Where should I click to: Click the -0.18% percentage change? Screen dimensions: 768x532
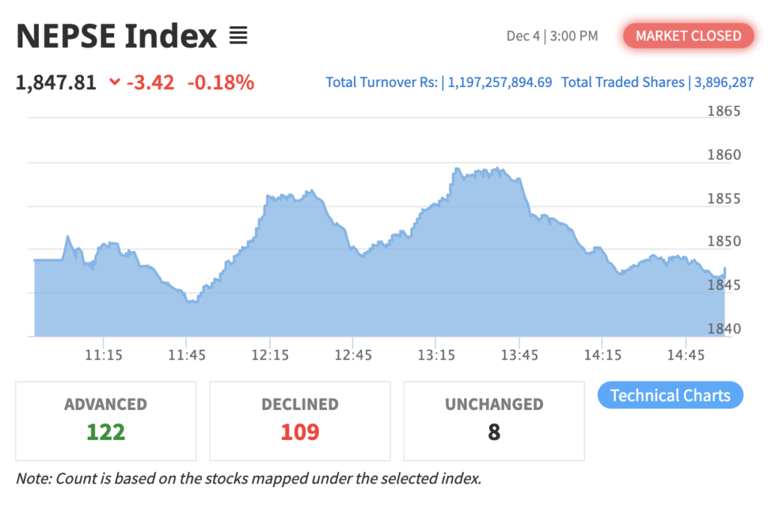click(220, 82)
